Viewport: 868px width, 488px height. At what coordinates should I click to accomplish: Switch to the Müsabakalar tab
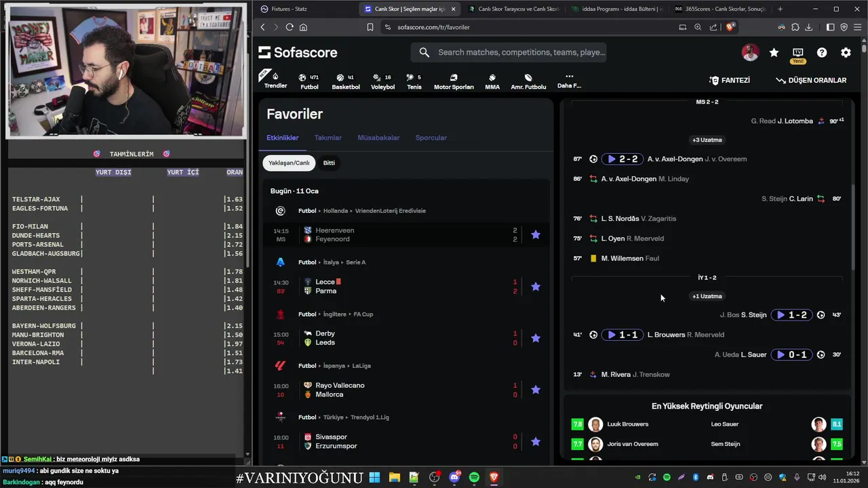[378, 138]
